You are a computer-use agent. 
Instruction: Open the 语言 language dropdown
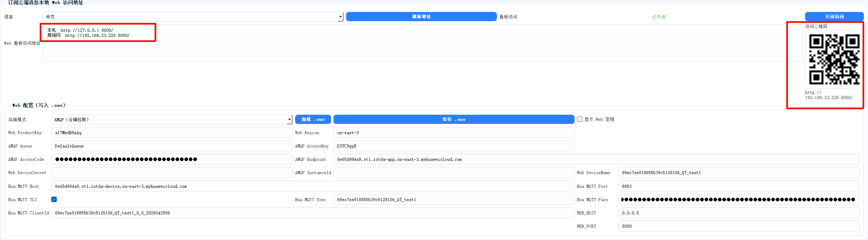click(x=193, y=17)
